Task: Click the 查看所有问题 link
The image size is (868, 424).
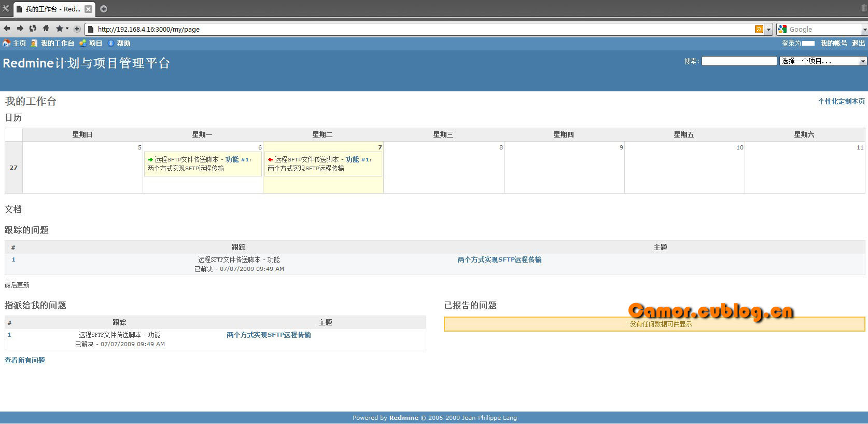Action: coord(25,360)
